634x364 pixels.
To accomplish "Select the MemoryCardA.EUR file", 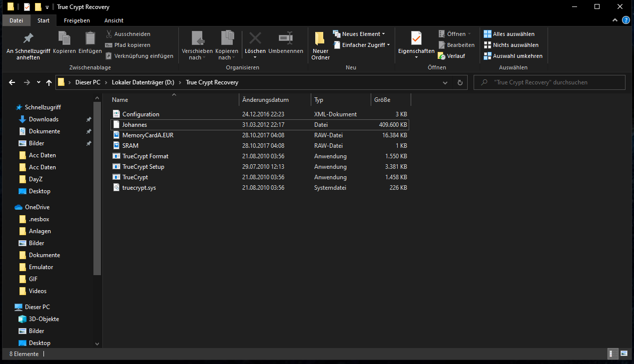I will (x=259, y=135).
